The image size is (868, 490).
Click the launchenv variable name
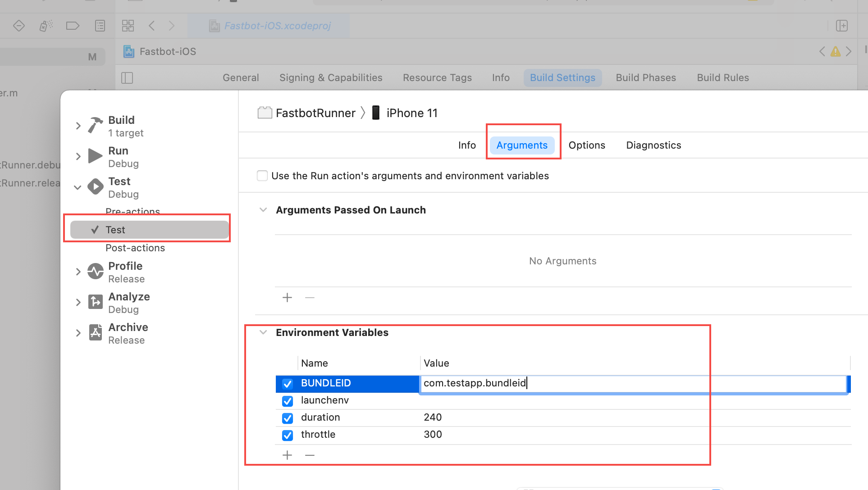point(325,400)
